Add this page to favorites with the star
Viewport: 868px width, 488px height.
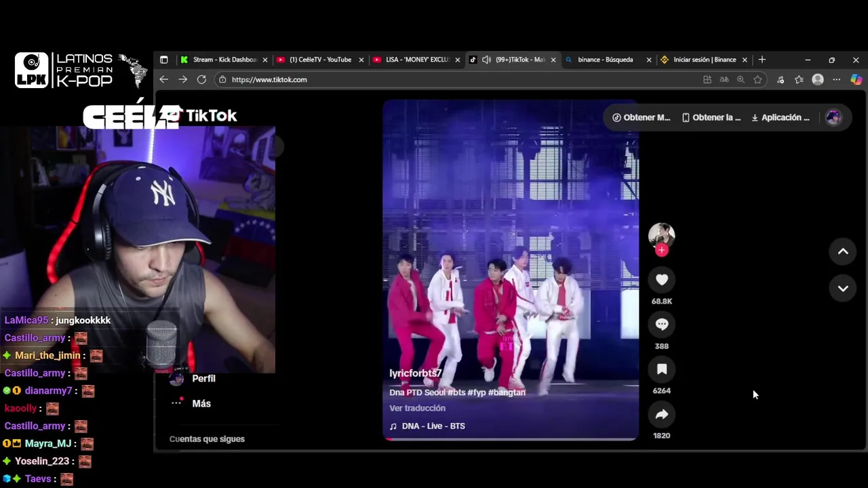757,79
